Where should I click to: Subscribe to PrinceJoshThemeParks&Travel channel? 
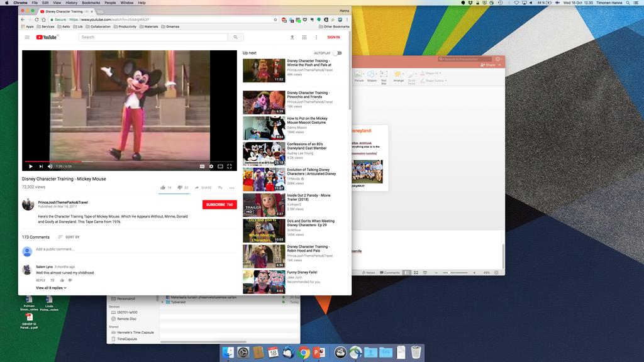point(219,204)
